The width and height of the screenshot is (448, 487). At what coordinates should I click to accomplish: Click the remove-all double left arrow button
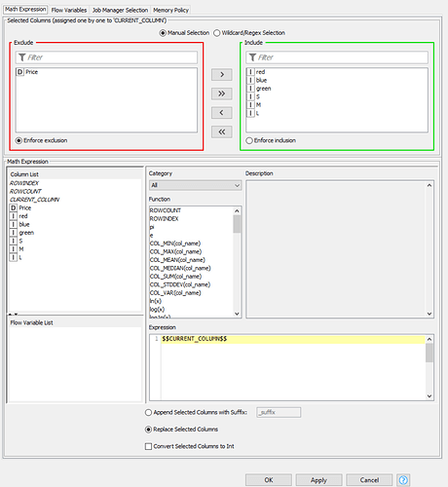[222, 131]
